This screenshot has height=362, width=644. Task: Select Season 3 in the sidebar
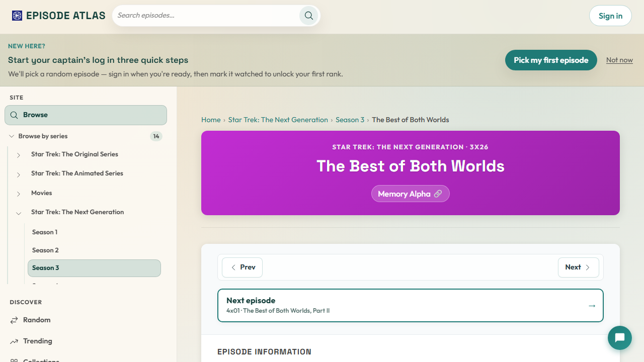94,268
